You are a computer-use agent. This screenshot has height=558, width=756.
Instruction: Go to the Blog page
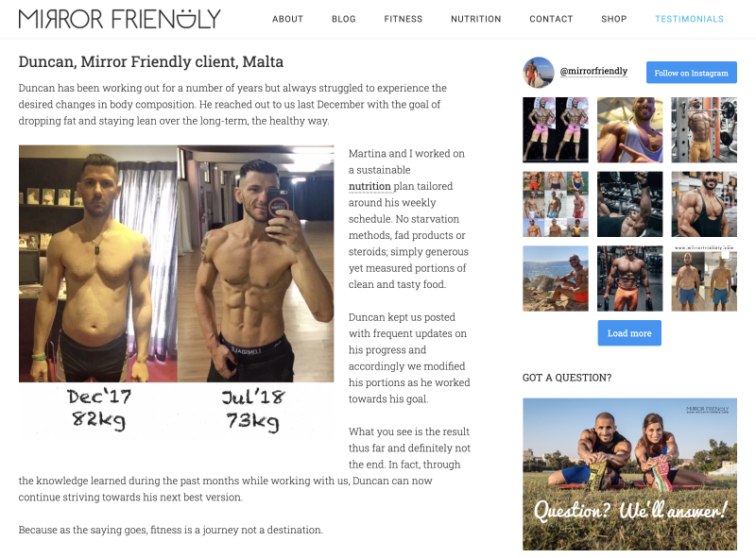[344, 19]
